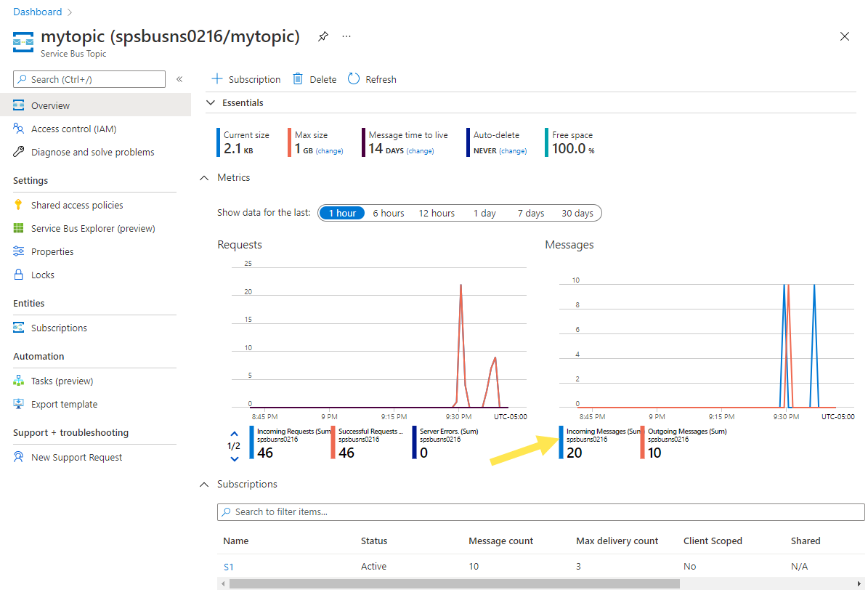Open the more options ellipsis menu

(346, 36)
